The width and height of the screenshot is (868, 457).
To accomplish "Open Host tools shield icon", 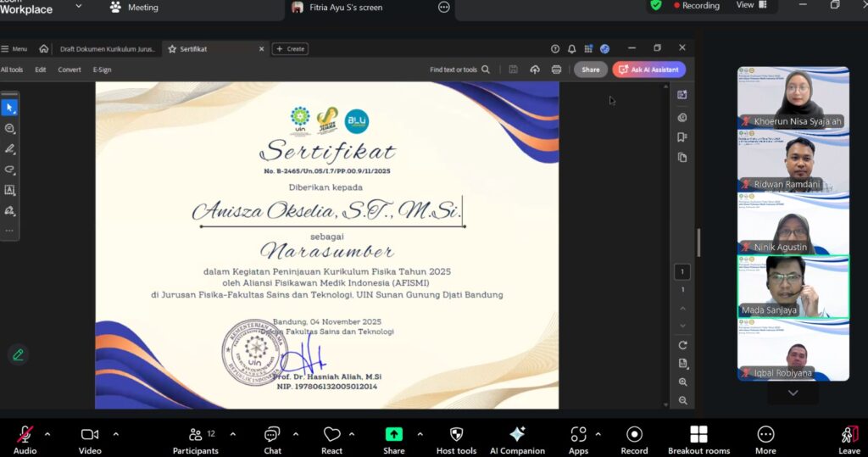I will (456, 437).
